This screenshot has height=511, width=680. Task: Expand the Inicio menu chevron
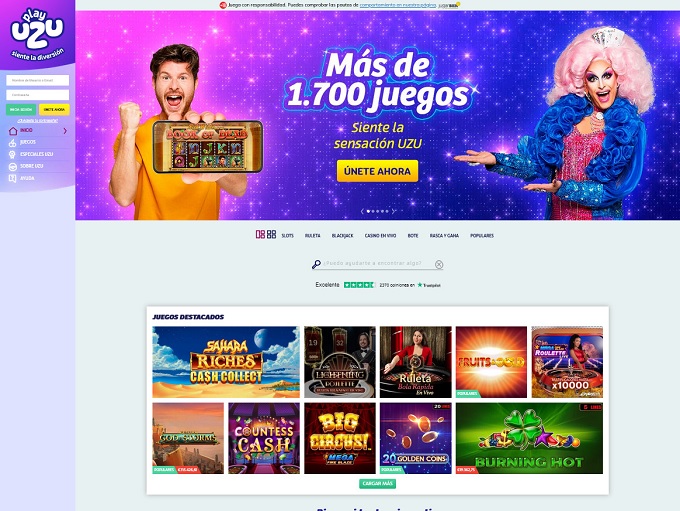click(x=65, y=131)
